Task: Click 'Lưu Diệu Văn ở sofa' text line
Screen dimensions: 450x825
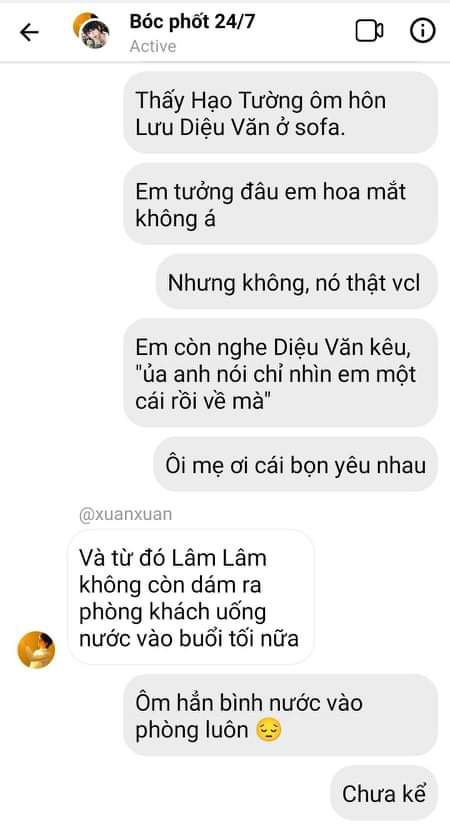Action: click(240, 127)
